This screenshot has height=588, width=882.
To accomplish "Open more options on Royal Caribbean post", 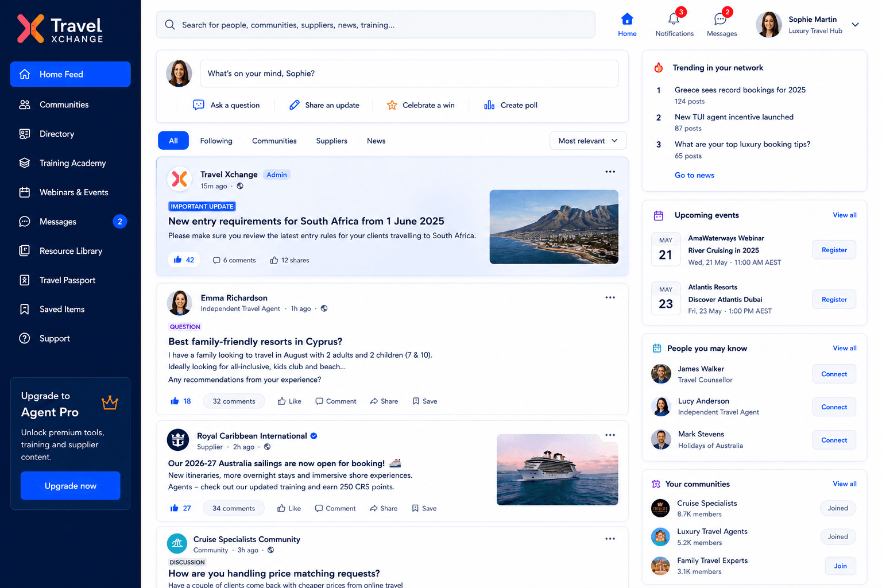I will click(x=610, y=435).
